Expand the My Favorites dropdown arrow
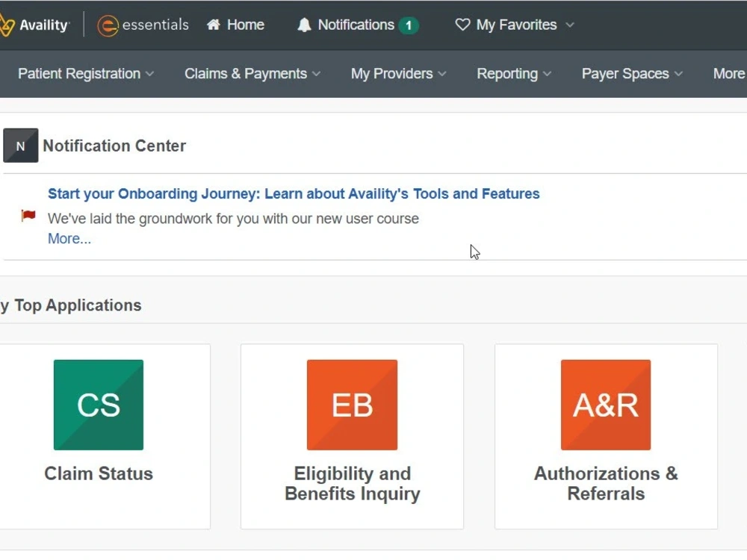Screen dimensions: 747x560 point(570,25)
